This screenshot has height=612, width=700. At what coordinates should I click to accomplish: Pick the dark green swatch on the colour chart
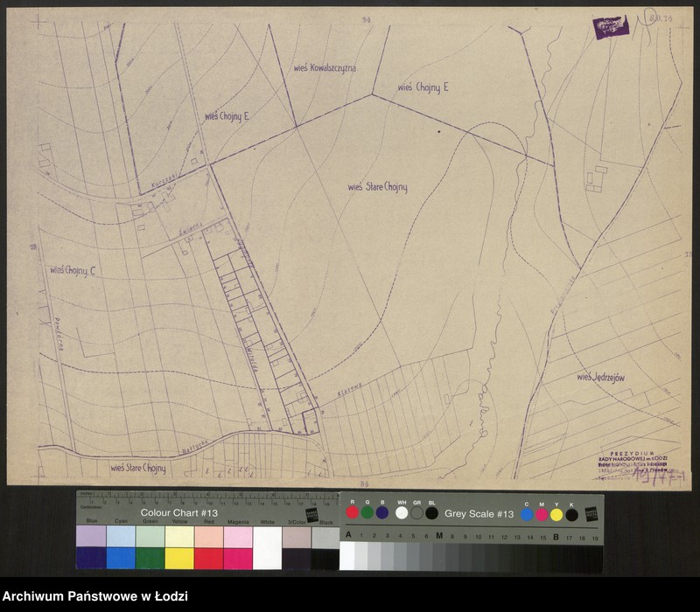click(150, 558)
